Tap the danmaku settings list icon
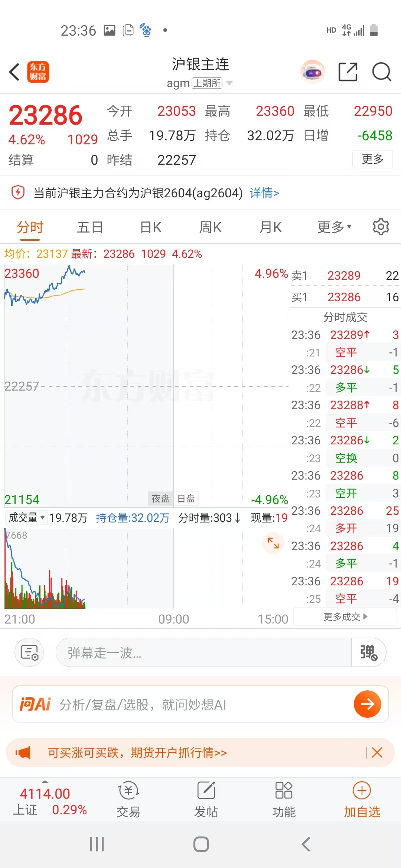 29,652
